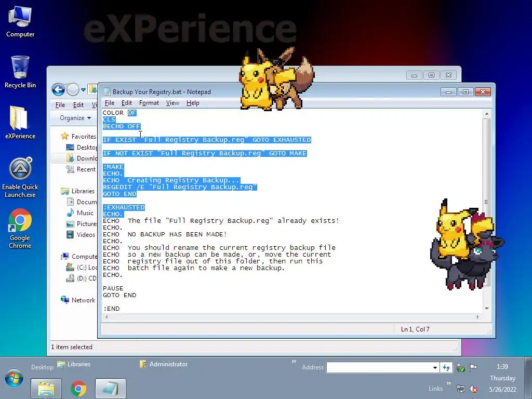Select Network in Explorer sidebar
The height and width of the screenshot is (399, 532).
[78, 300]
